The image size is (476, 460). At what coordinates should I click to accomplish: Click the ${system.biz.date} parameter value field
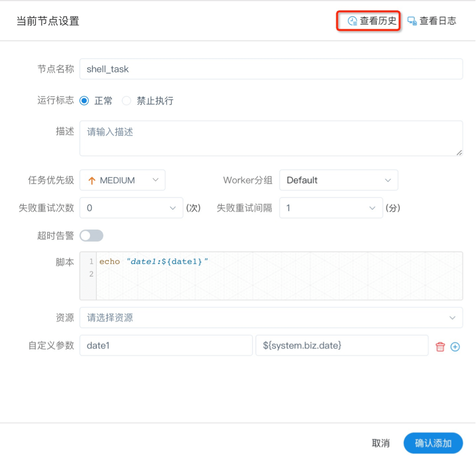[x=341, y=346]
